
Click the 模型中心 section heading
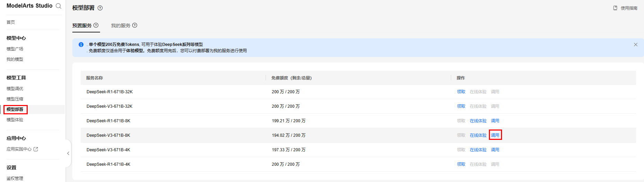point(16,38)
